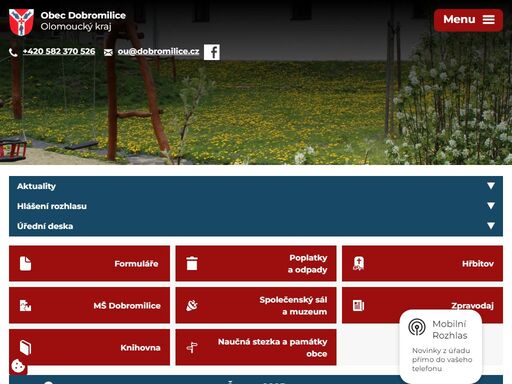Click the Formuláře document icon
Viewport: 512px width, 384px height.
coord(25,264)
